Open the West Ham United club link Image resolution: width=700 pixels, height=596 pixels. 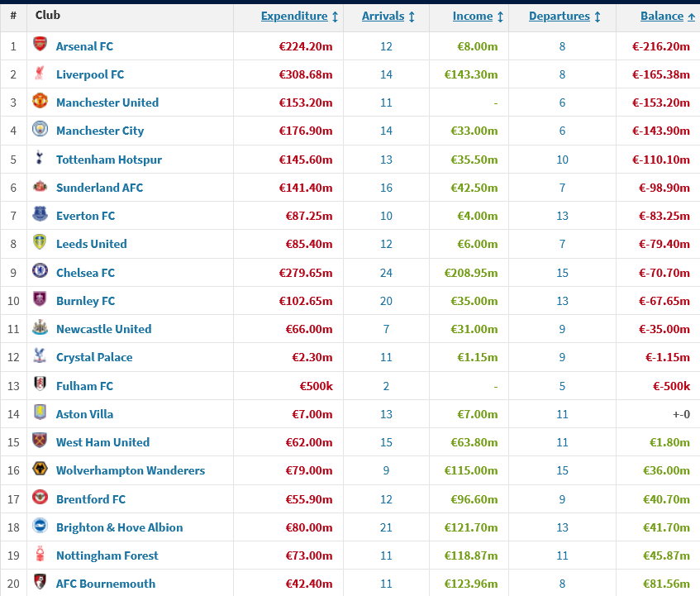[x=102, y=442]
